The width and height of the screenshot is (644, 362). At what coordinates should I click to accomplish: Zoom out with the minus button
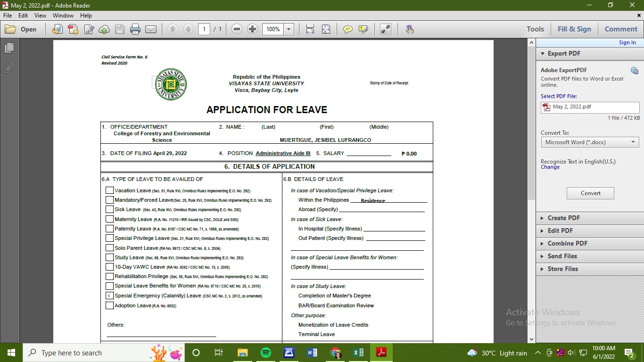237,29
